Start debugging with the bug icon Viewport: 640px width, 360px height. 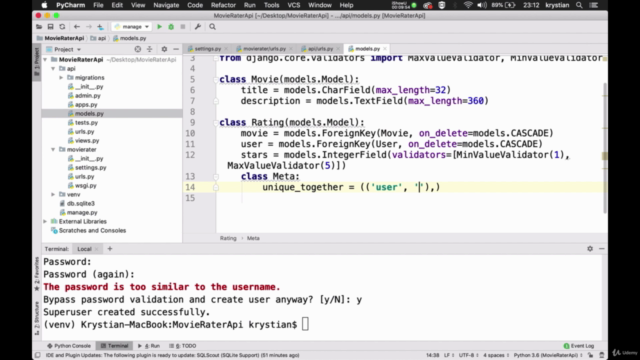pos(171,27)
